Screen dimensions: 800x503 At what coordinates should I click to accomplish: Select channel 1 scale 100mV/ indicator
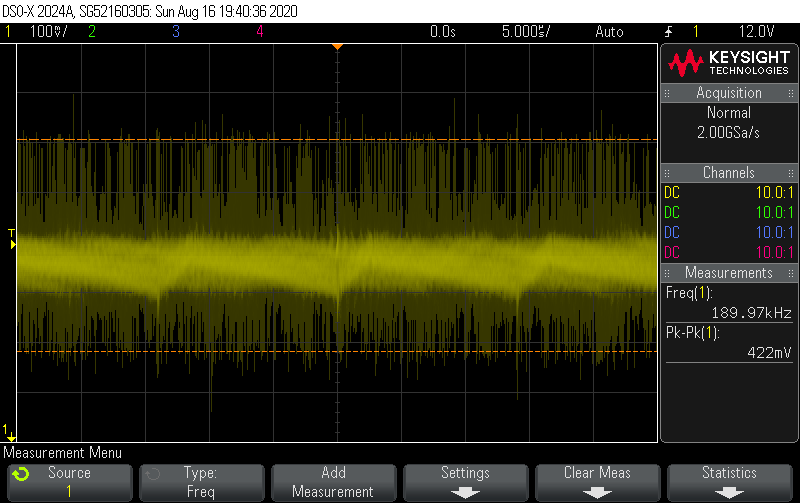pyautogui.click(x=48, y=32)
